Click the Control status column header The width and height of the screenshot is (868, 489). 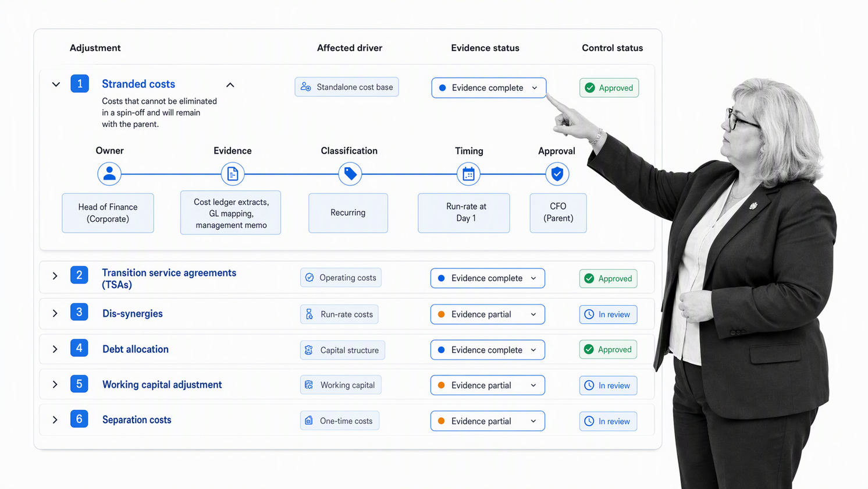tap(613, 48)
